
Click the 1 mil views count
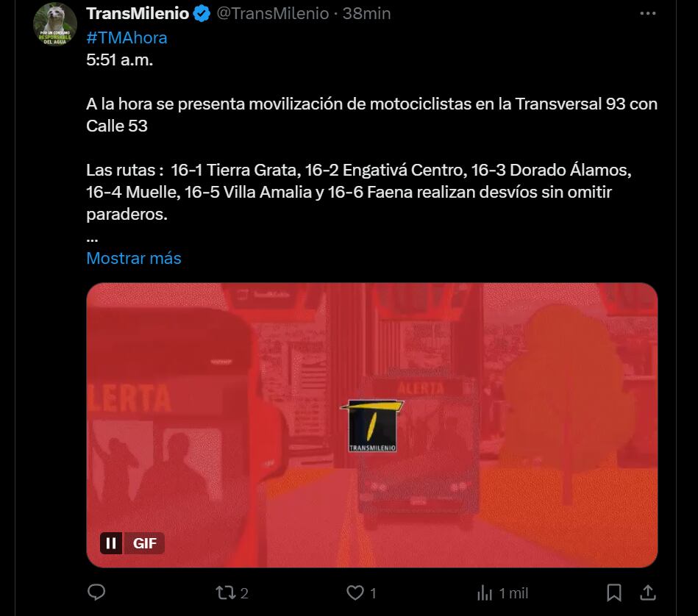tap(513, 593)
